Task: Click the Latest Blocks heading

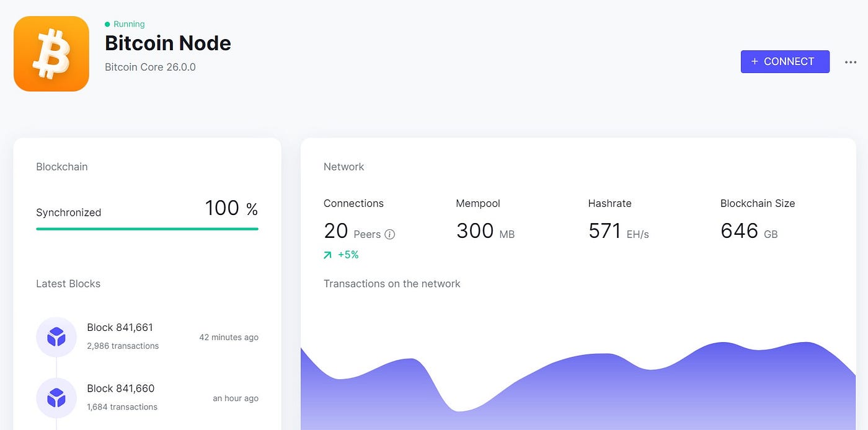Action: [x=68, y=284]
